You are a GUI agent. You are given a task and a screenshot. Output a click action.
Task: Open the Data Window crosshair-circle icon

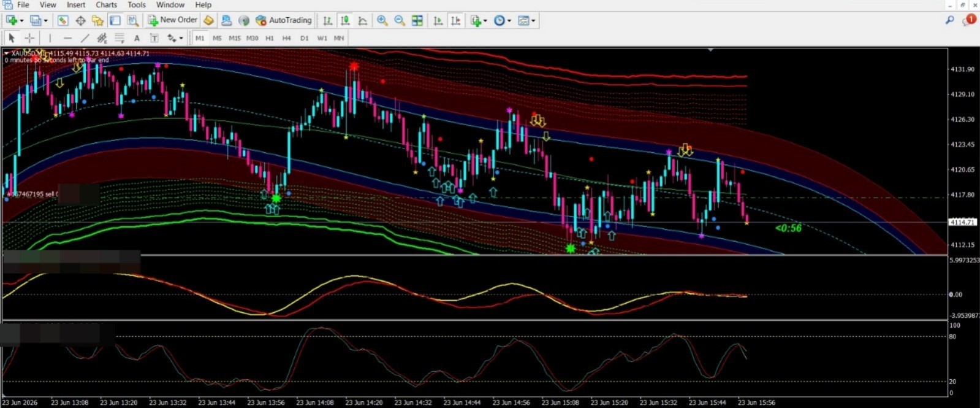click(x=80, y=20)
